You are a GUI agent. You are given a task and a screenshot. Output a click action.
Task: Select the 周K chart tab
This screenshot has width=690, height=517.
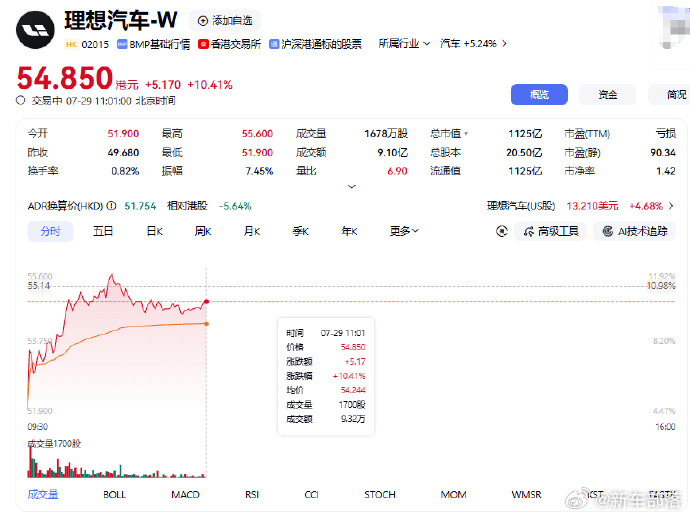pyautogui.click(x=203, y=231)
